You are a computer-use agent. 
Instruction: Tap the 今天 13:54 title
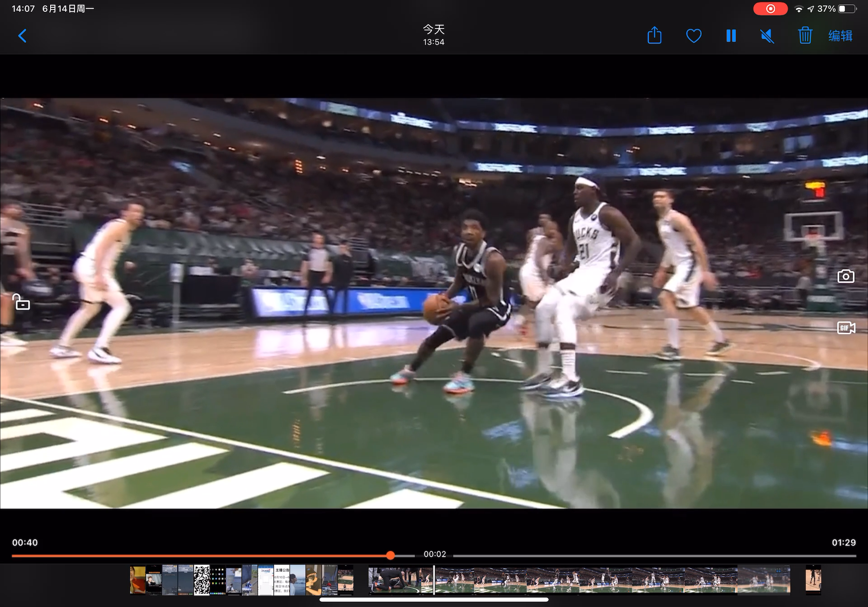(x=434, y=35)
